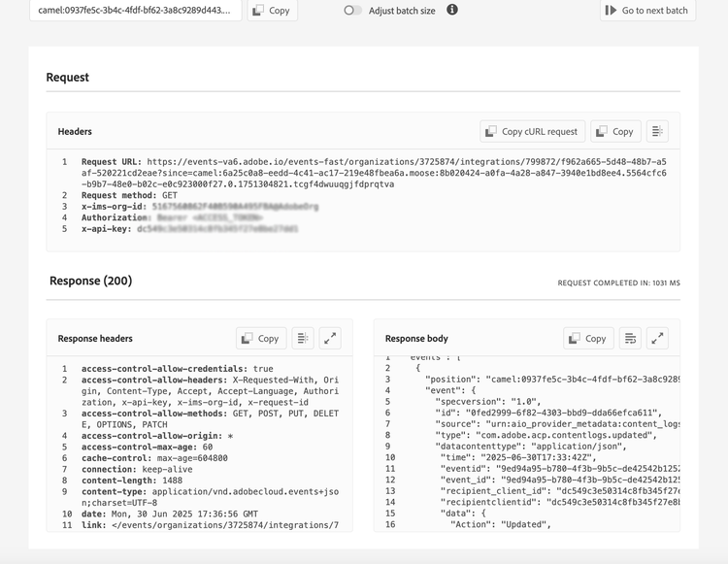Expand the Response body panel to fullscreen
The height and width of the screenshot is (564, 728).
658,339
